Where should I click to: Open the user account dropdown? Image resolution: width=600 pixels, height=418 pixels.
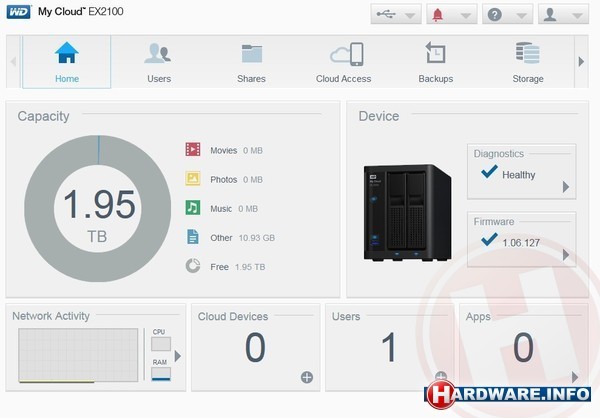click(x=563, y=15)
